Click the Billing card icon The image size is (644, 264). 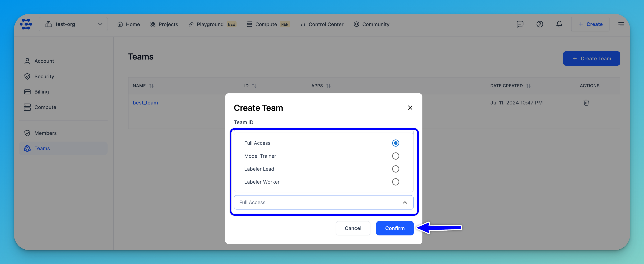[x=27, y=92]
